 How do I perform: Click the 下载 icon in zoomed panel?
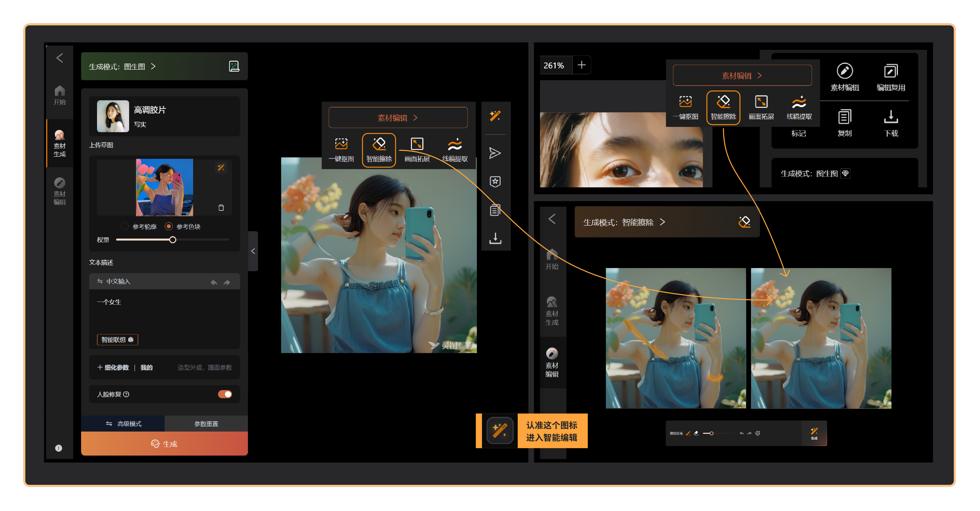(891, 116)
